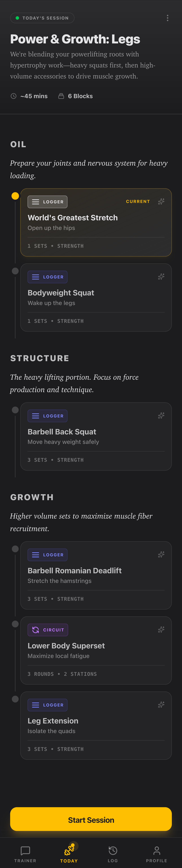Click the sparkle icon on Barbell Romanian Deadlift
Image resolution: width=182 pixels, height=868 pixels.
[x=161, y=554]
